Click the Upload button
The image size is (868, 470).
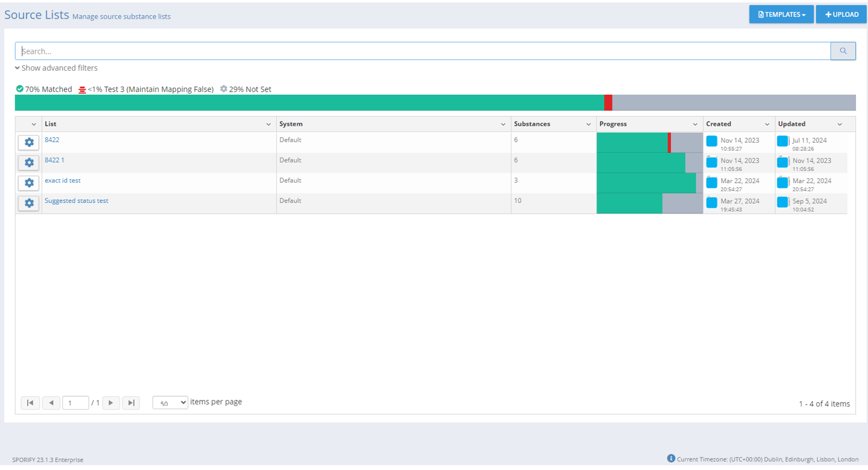point(841,14)
